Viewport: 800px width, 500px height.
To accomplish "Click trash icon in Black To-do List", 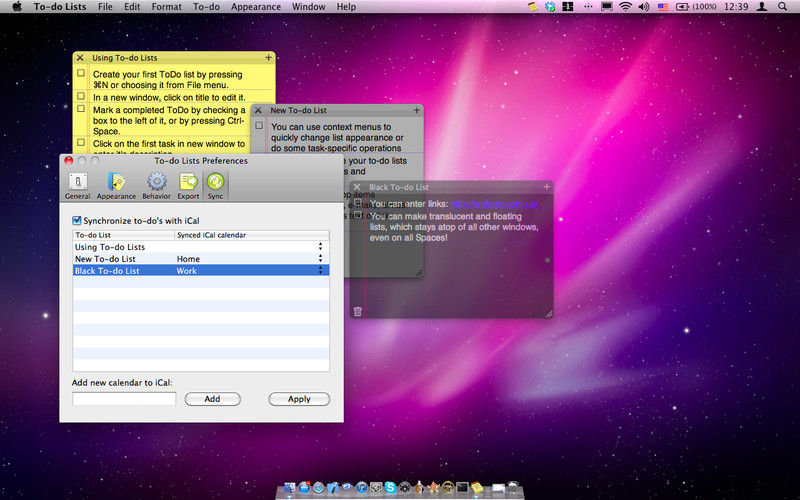I will (x=358, y=311).
